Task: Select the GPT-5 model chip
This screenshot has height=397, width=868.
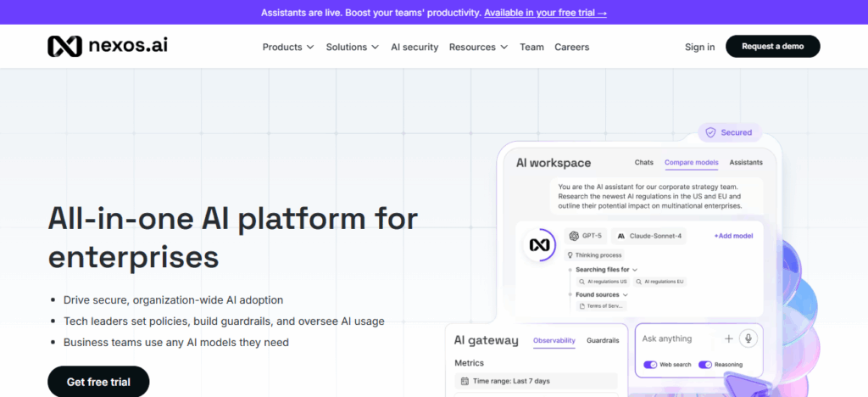Action: [x=585, y=235]
